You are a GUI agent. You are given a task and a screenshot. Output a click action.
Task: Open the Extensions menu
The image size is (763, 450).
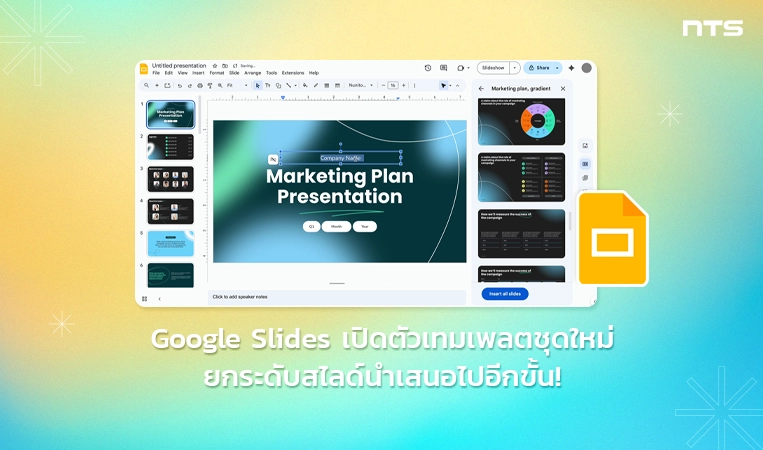(293, 73)
